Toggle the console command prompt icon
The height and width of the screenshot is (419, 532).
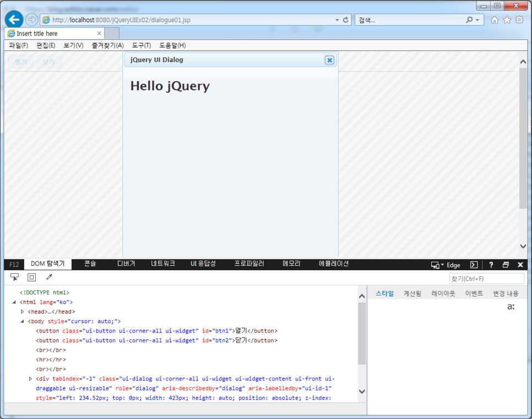(x=474, y=265)
